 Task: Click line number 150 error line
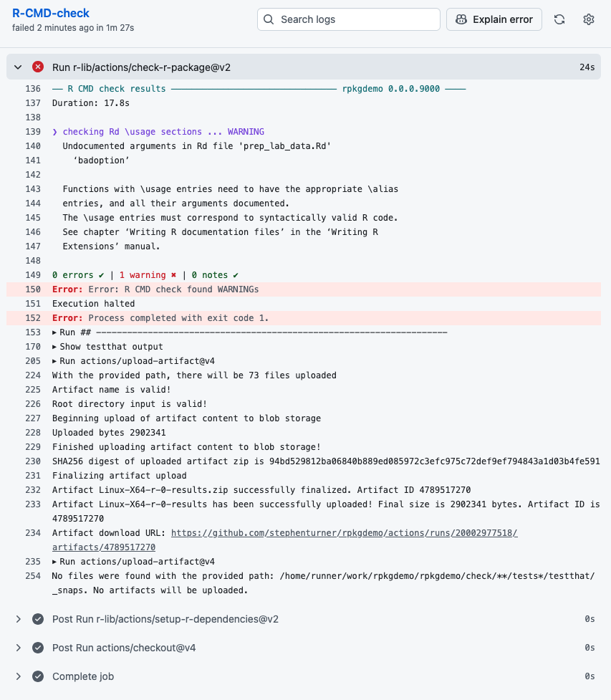click(33, 289)
